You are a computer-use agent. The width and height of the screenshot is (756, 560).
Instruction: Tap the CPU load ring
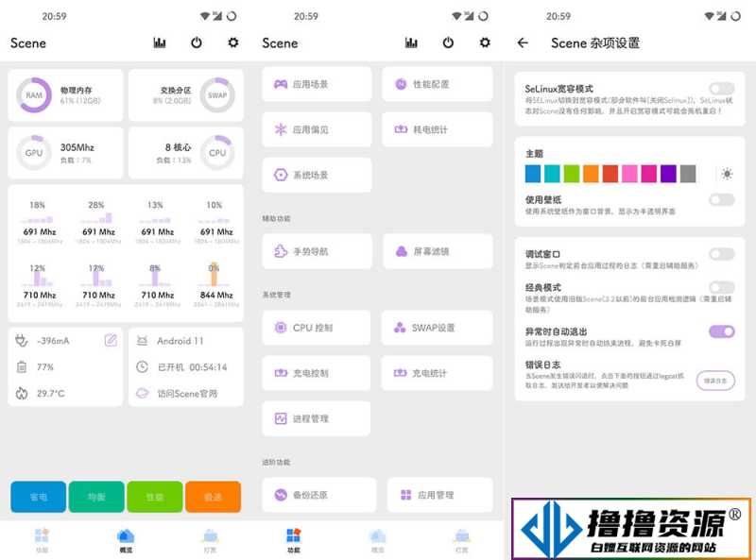click(217, 153)
